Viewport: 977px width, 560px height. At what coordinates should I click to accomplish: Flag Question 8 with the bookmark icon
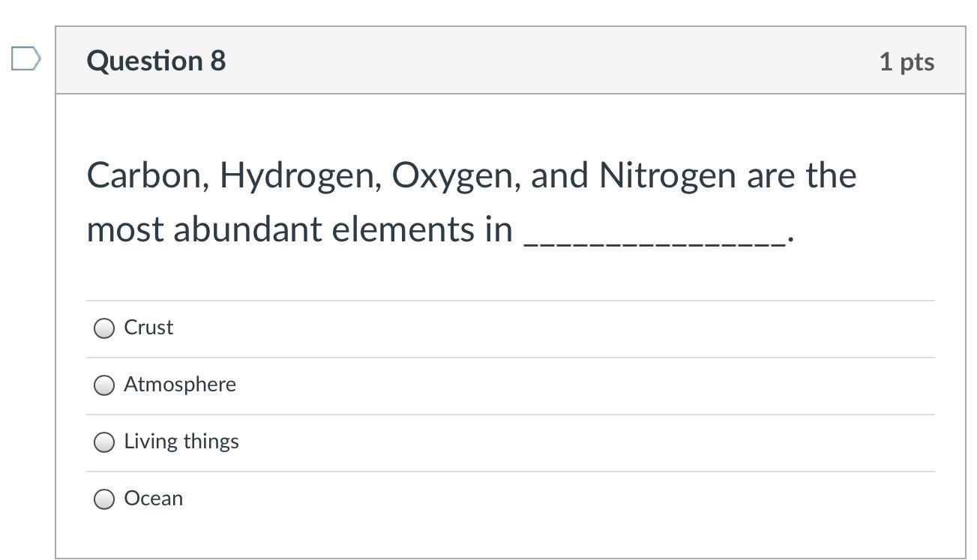(25, 58)
